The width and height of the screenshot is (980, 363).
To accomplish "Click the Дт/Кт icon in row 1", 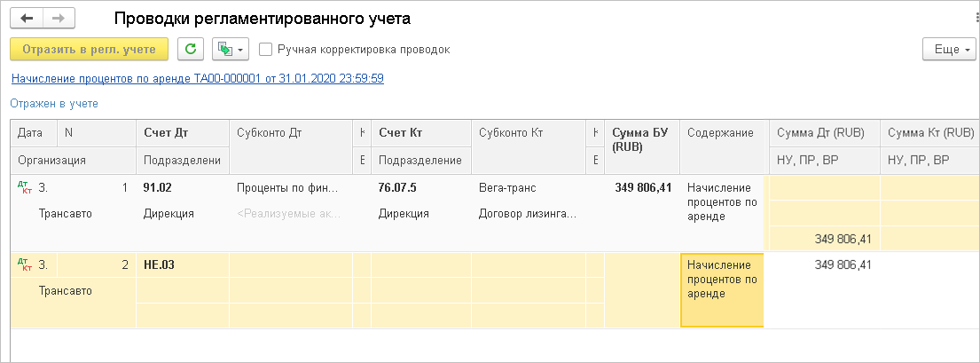I will [24, 187].
